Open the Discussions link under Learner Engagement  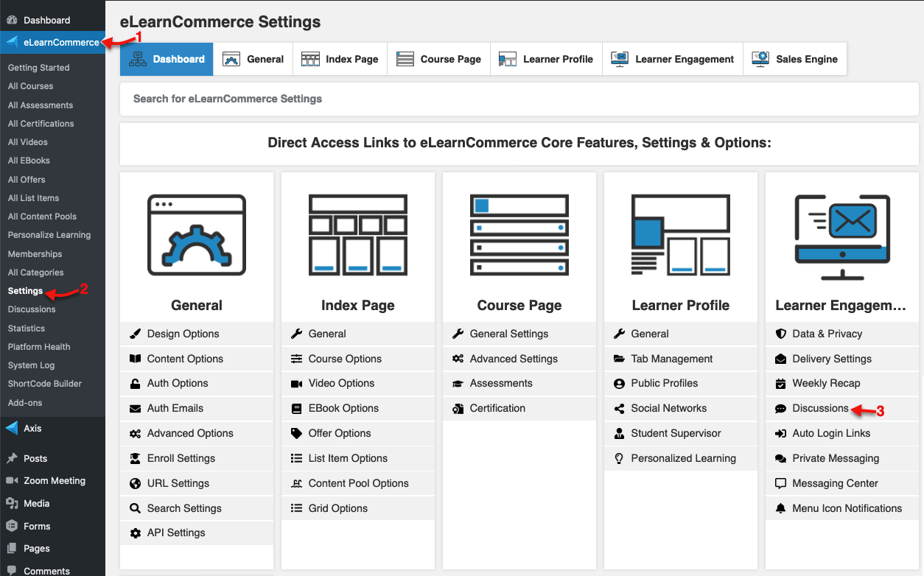[x=821, y=408]
